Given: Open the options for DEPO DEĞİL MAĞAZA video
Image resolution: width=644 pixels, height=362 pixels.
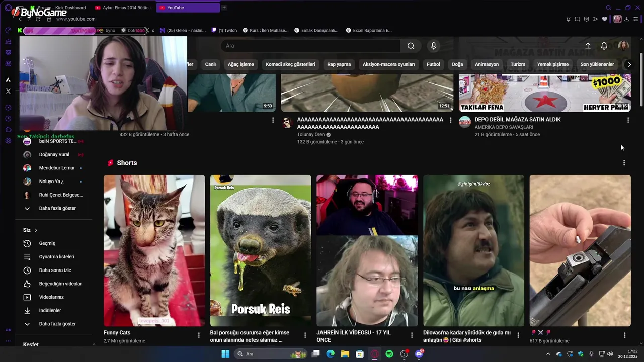Looking at the screenshot, I should (628, 120).
